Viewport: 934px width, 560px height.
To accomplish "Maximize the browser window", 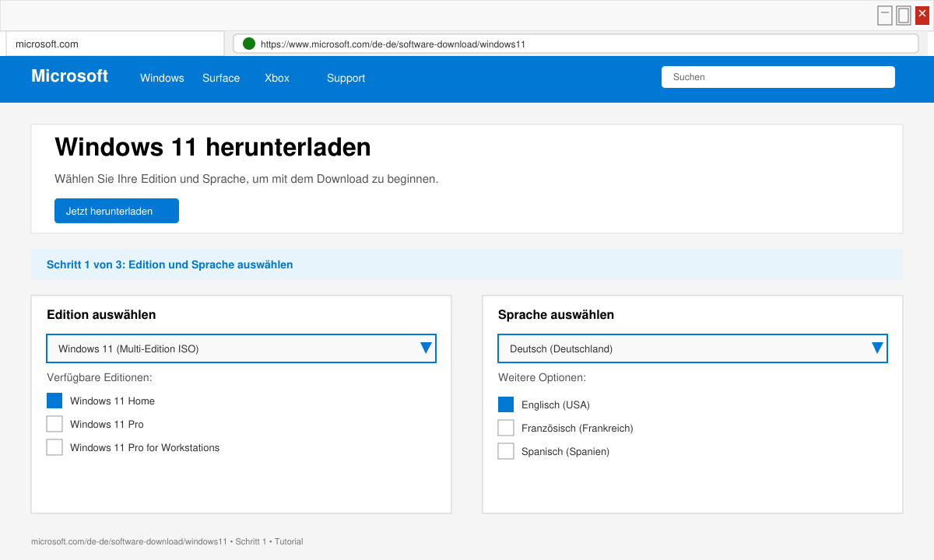I will [904, 16].
